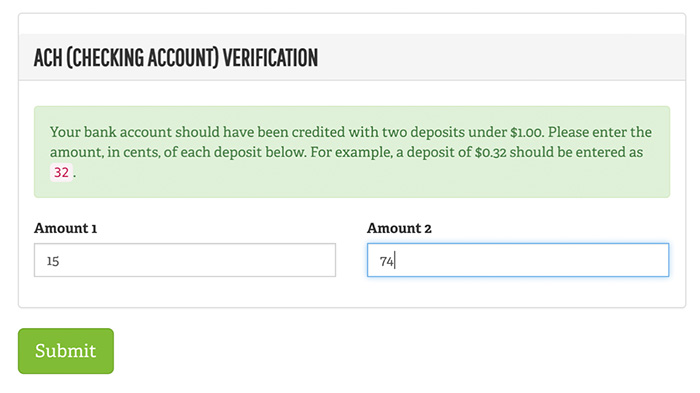
Task: Focus the Amount 1 input field
Action: [185, 260]
